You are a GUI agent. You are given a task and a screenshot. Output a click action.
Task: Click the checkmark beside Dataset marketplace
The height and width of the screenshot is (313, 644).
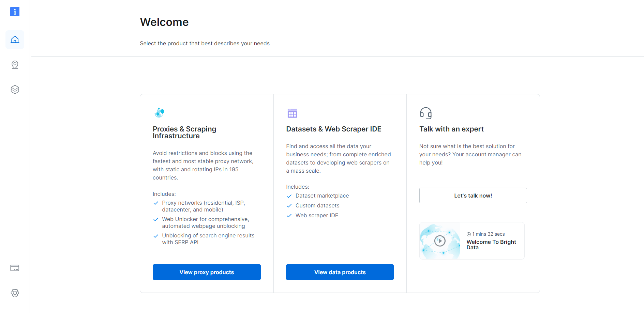pos(289,196)
